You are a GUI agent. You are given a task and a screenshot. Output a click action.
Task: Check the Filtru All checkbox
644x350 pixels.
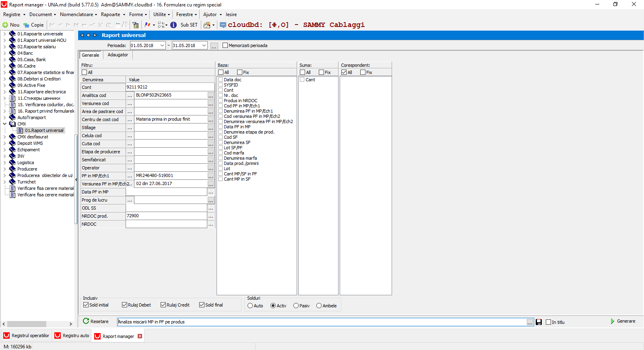pos(84,72)
